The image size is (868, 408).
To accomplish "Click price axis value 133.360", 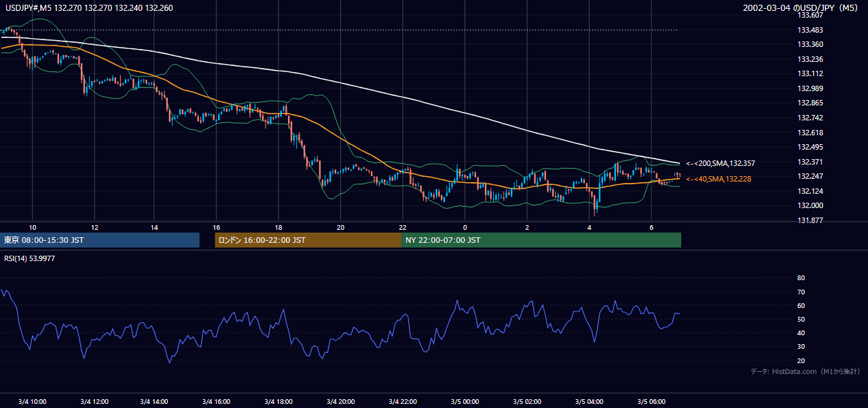I will tap(809, 44).
